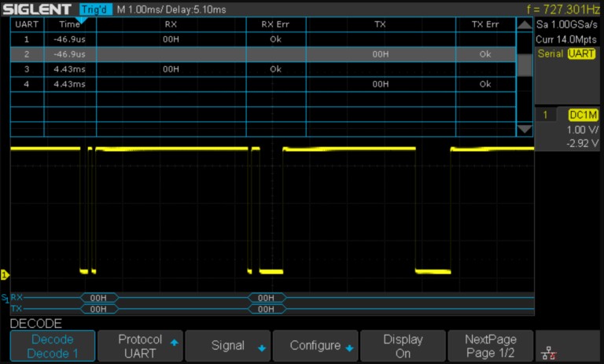The height and width of the screenshot is (364, 604).
Task: Click the yellow UART serial badge
Action: (581, 53)
